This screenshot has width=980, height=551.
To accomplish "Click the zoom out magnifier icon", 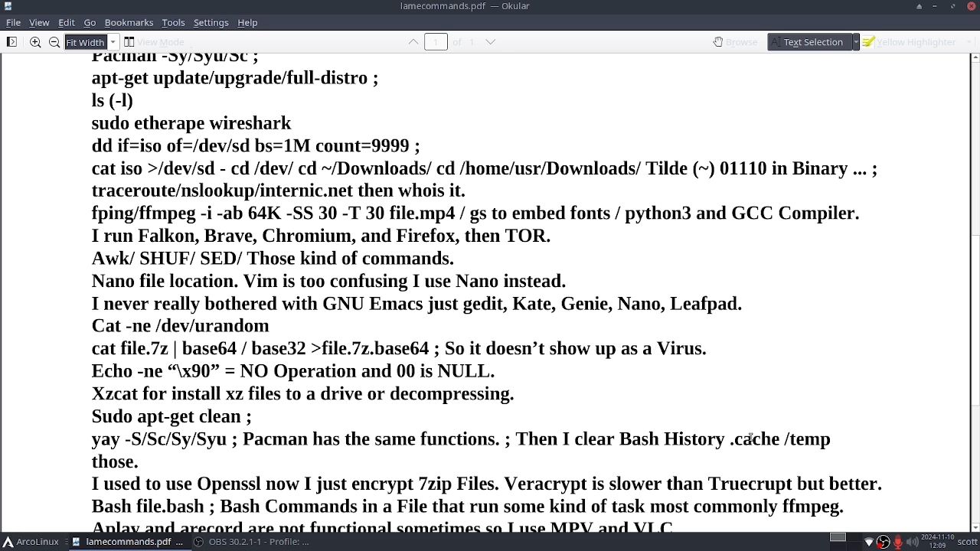I will pyautogui.click(x=54, y=42).
